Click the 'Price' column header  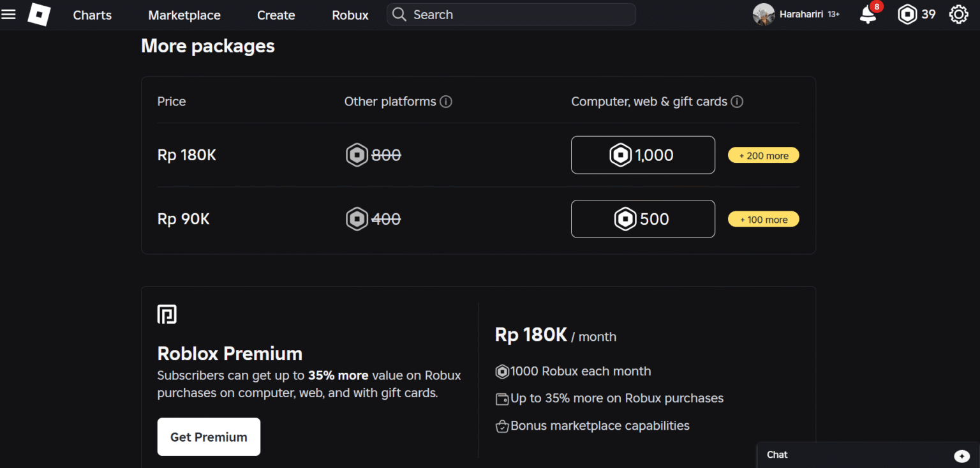tap(172, 102)
